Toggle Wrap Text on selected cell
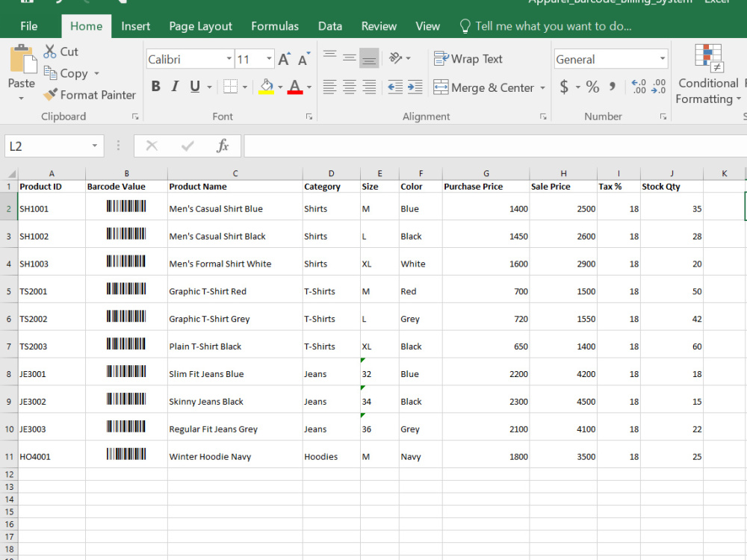This screenshot has height=560, width=747. [468, 58]
